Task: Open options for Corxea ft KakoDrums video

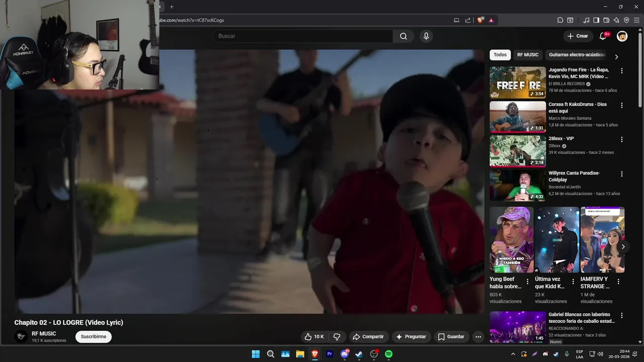Action: (x=622, y=106)
